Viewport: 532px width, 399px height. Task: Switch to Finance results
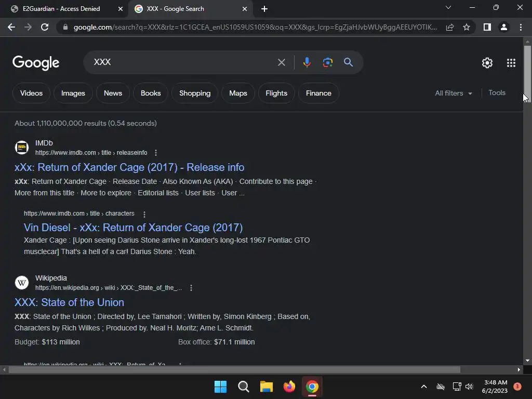pyautogui.click(x=318, y=93)
